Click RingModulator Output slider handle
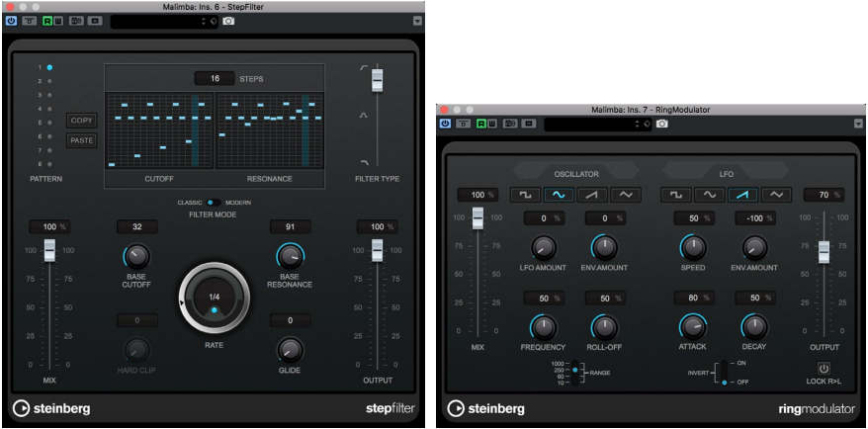This screenshot has width=868, height=429. coord(825,252)
